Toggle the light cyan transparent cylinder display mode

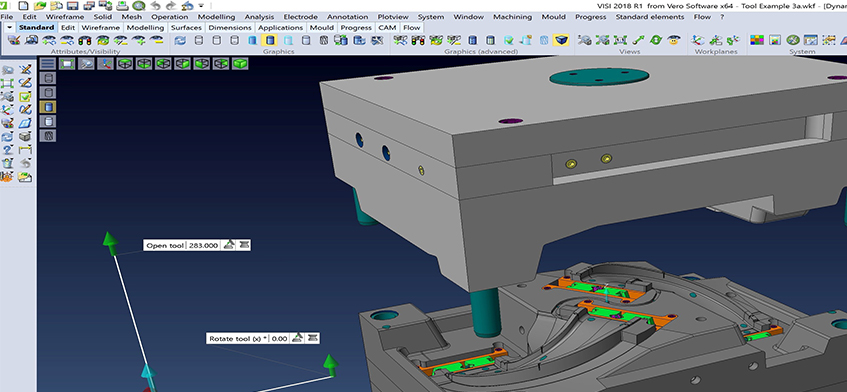pyautogui.click(x=288, y=40)
